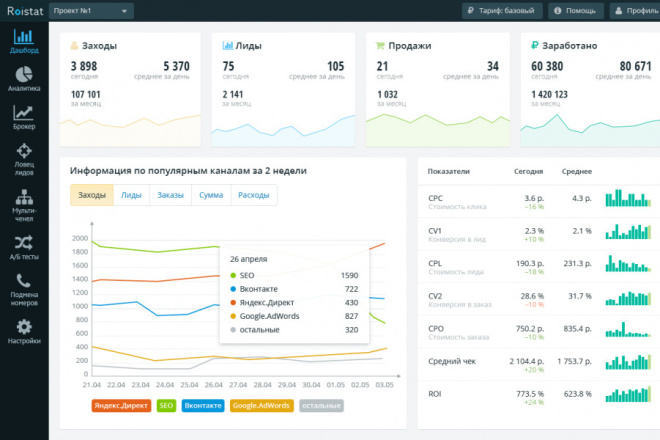Go to the Брокер chart icon
Screen dimensions: 660x440
23,112
